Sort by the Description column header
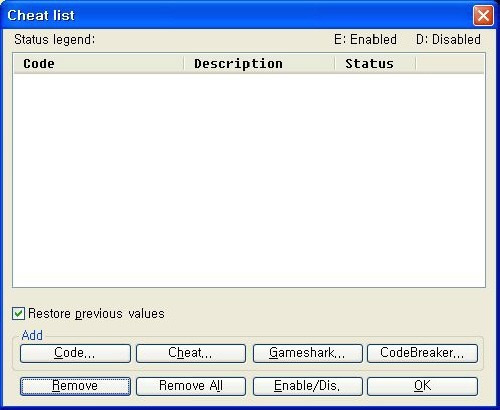 coord(259,63)
